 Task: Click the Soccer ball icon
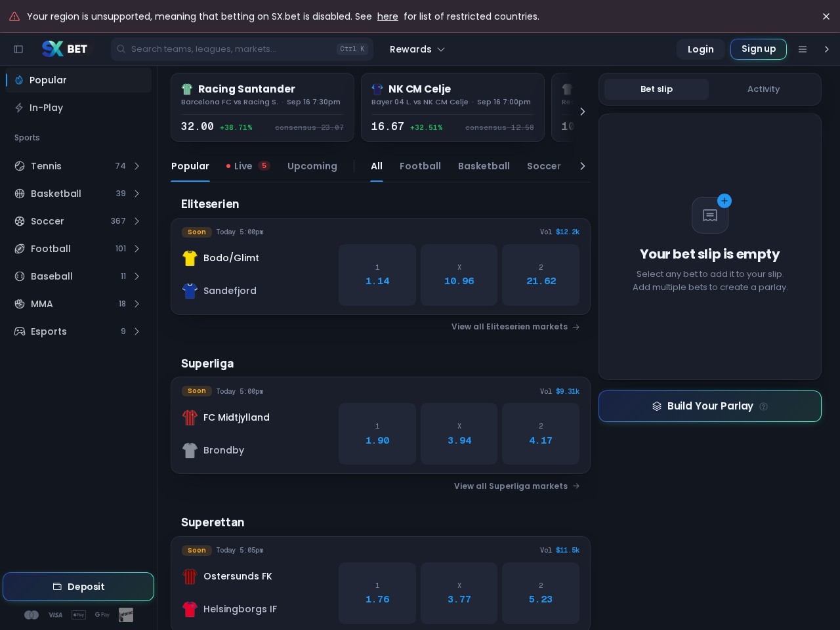20,221
